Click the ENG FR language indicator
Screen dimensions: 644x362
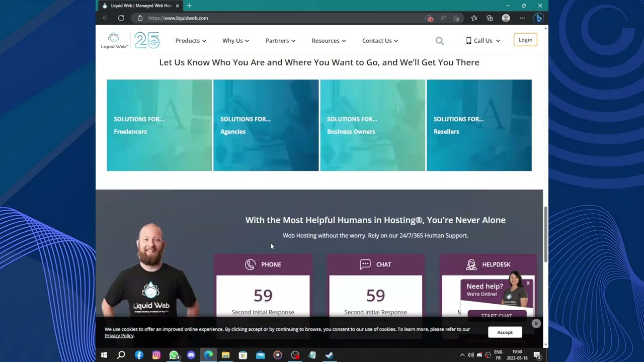pos(499,355)
